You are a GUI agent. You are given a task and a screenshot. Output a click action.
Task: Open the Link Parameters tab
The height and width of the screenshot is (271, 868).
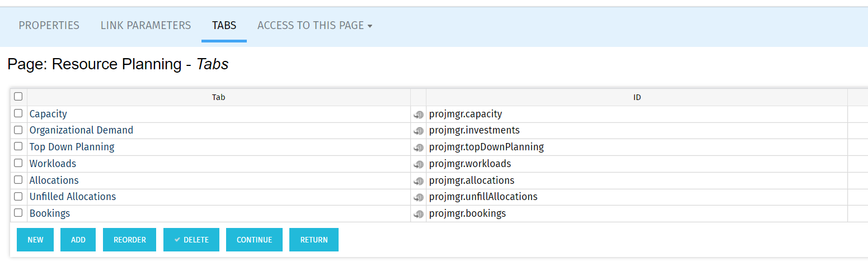pyautogui.click(x=146, y=25)
